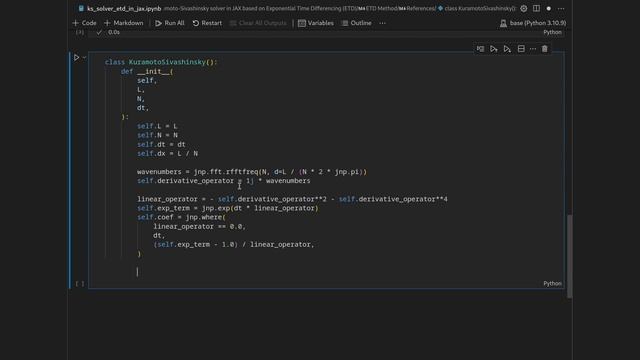
Task: Click 'self.coef = jnp.where(' line
Action: point(181,217)
